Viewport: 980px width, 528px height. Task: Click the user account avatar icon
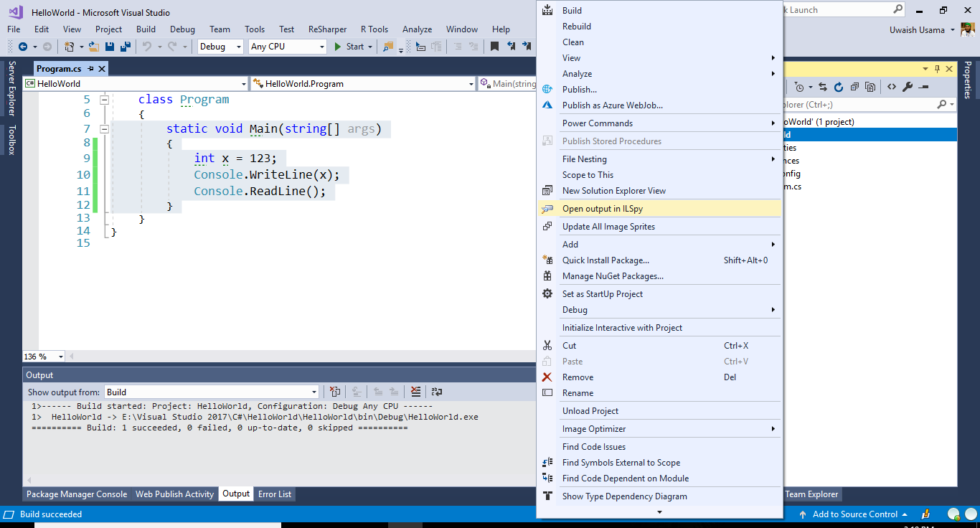tap(967, 30)
